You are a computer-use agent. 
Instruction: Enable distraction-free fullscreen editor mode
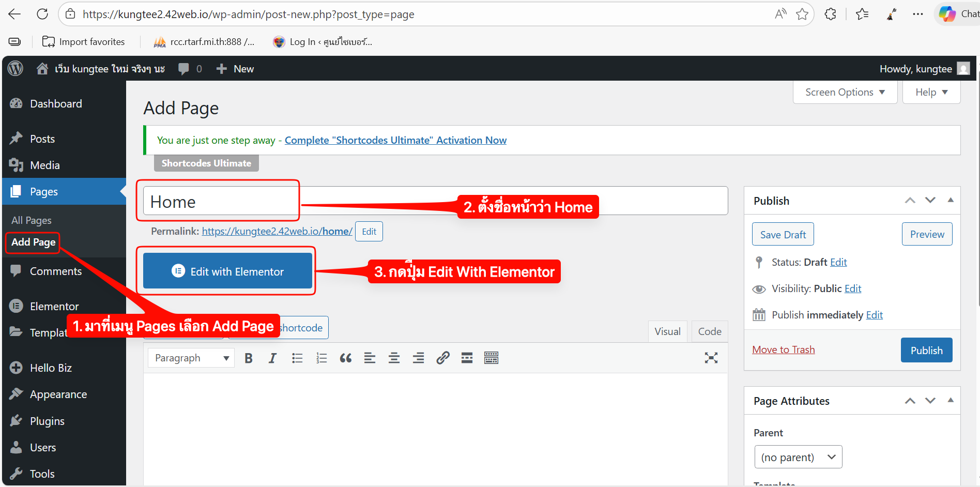coord(711,358)
